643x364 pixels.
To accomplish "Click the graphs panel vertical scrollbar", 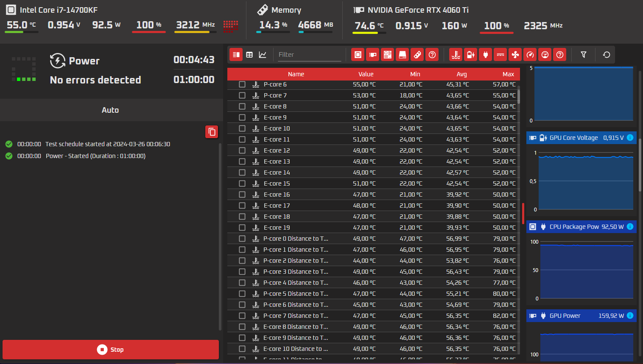I will (x=640, y=165).
